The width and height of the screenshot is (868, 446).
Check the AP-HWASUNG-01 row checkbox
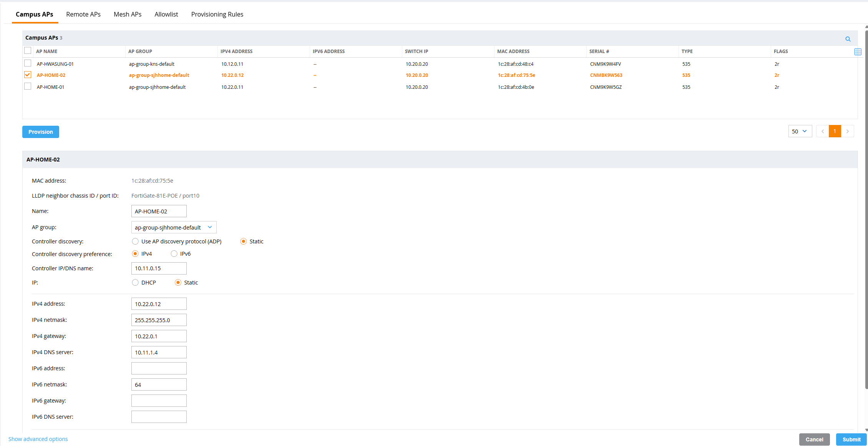pyautogui.click(x=28, y=63)
